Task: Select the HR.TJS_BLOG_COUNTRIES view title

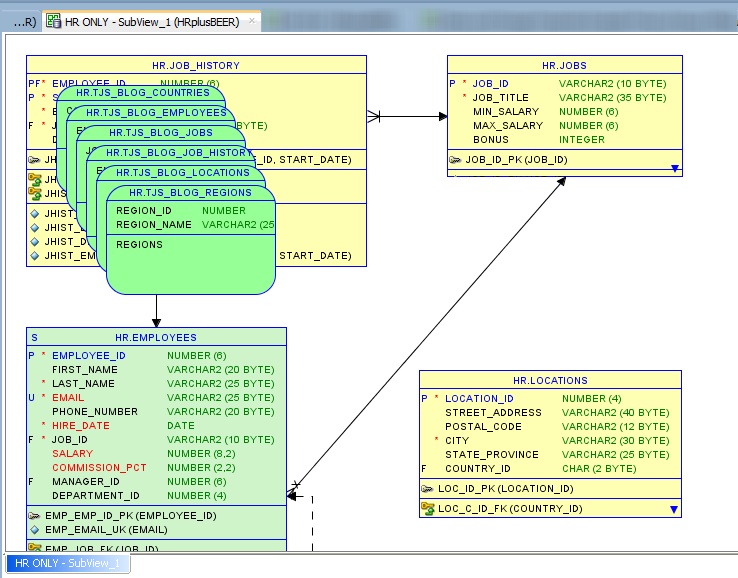Action: 143,93
